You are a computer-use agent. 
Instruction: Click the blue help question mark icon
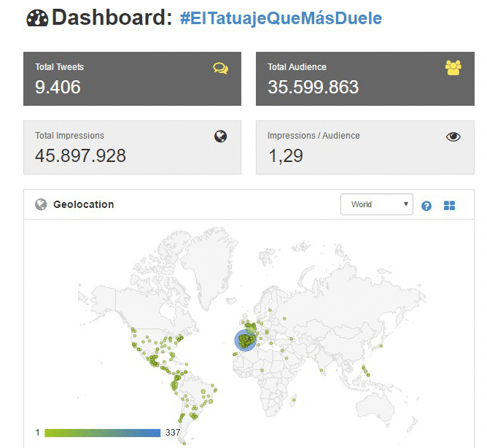click(426, 206)
